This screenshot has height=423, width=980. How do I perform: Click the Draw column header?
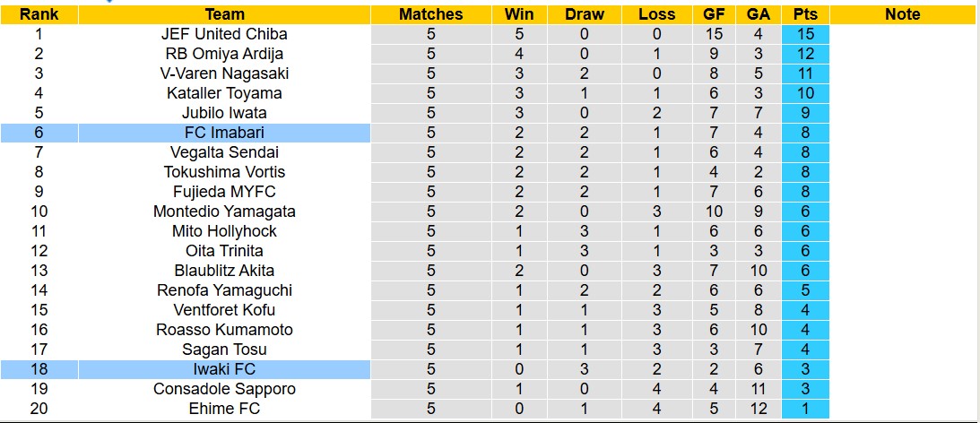(585, 14)
